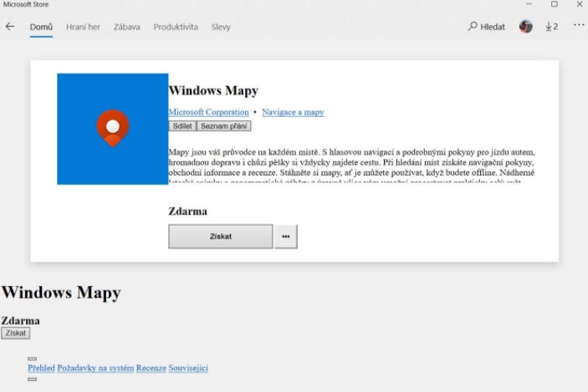Click the app description text starting 'Mapy jsou'

352,165
